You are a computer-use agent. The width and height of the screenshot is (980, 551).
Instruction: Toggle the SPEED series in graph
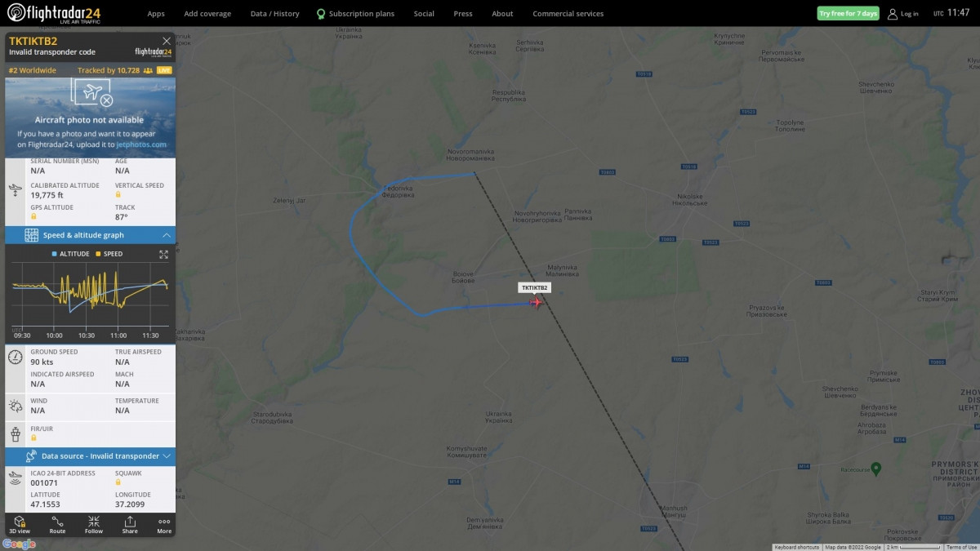click(109, 254)
